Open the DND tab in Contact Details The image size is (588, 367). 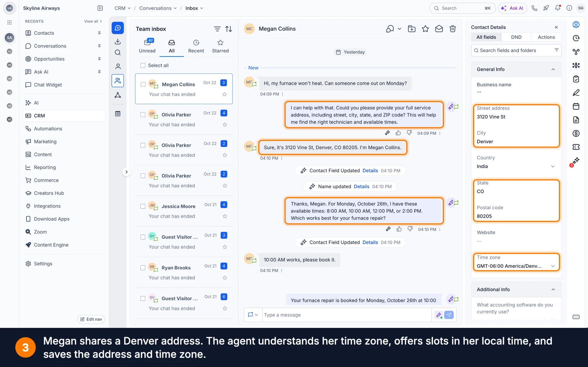[x=516, y=37]
